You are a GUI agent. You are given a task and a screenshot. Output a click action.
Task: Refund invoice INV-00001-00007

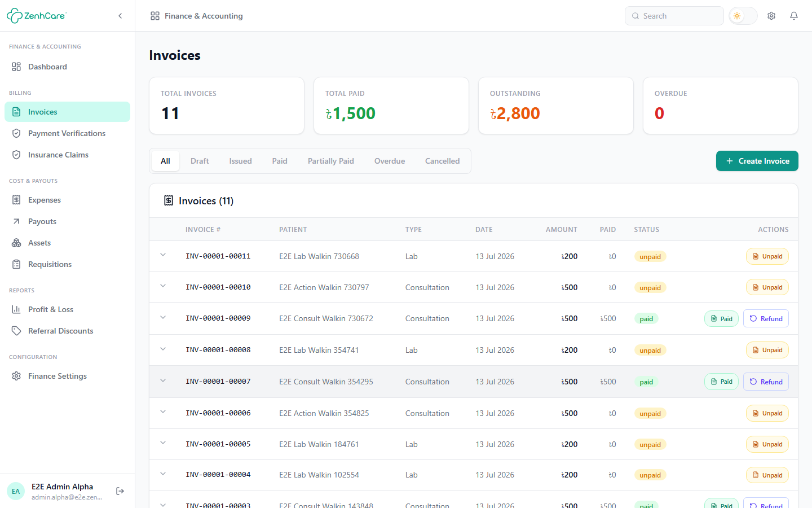(766, 382)
